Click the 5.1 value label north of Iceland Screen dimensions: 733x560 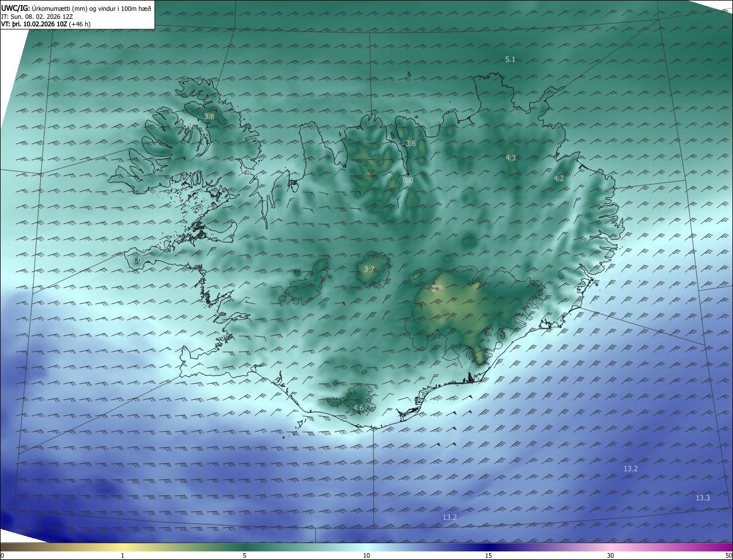[x=510, y=59]
